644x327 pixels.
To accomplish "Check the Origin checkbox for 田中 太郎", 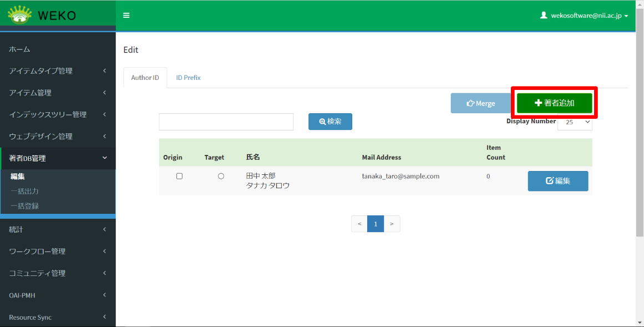I will coord(179,176).
